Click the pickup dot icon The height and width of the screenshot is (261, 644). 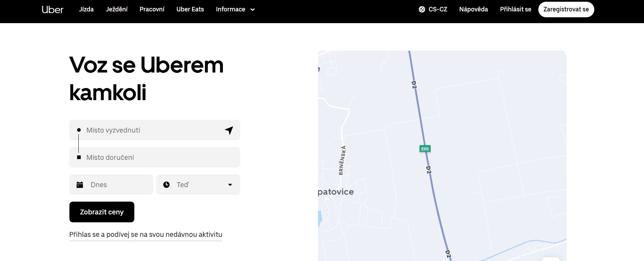(x=79, y=130)
